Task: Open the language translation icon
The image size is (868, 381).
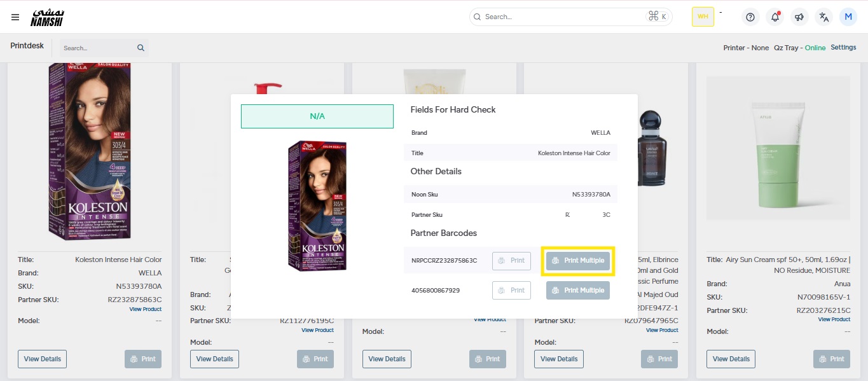Action: pyautogui.click(x=824, y=17)
